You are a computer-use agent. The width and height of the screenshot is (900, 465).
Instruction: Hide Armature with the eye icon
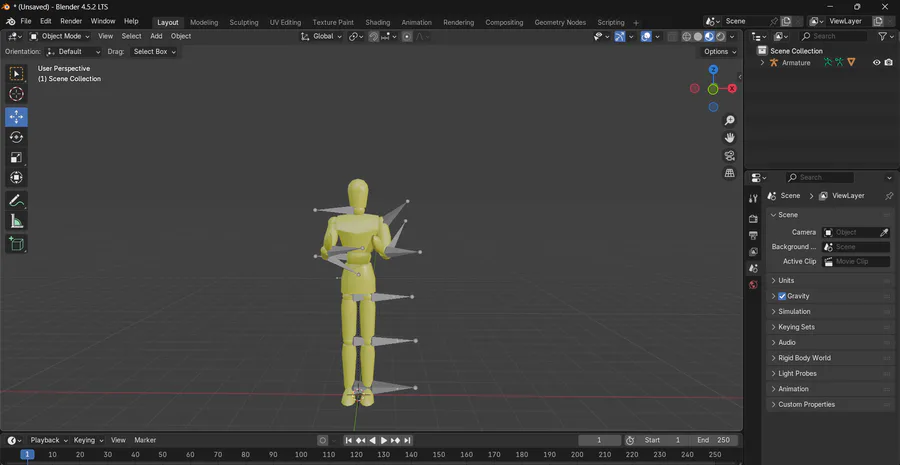[876, 63]
